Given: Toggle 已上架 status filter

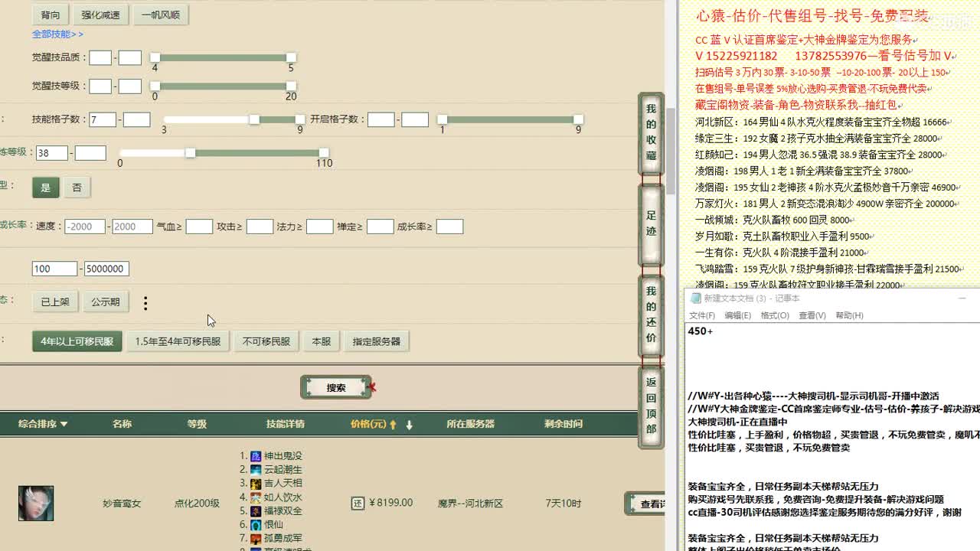Looking at the screenshot, I should coord(55,302).
